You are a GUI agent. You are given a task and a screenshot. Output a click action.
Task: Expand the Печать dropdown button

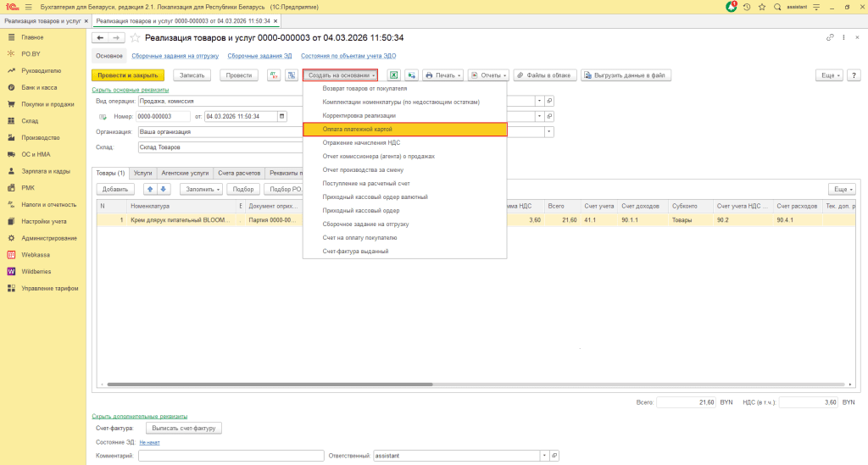(x=443, y=75)
